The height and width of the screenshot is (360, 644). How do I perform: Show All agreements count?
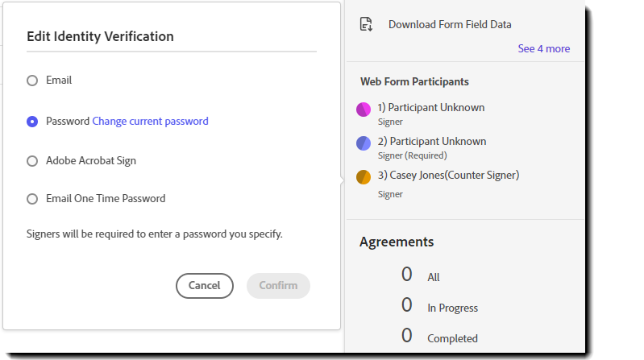pyautogui.click(x=433, y=277)
